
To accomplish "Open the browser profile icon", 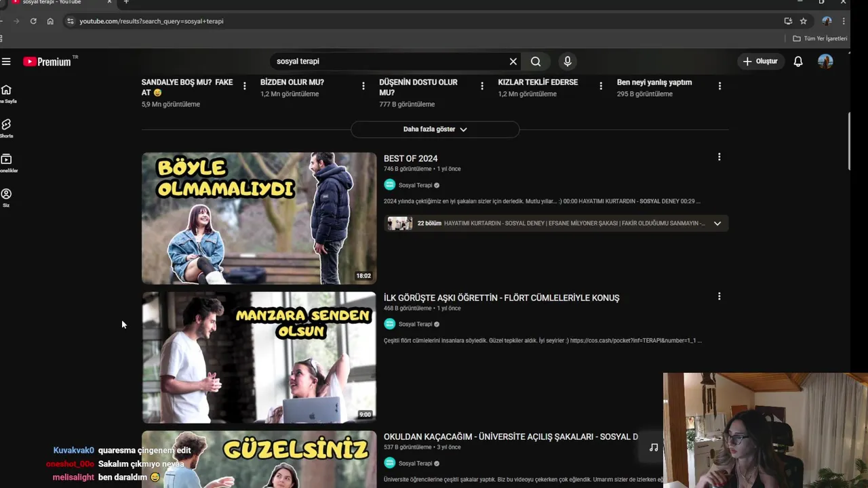I will coord(827,21).
